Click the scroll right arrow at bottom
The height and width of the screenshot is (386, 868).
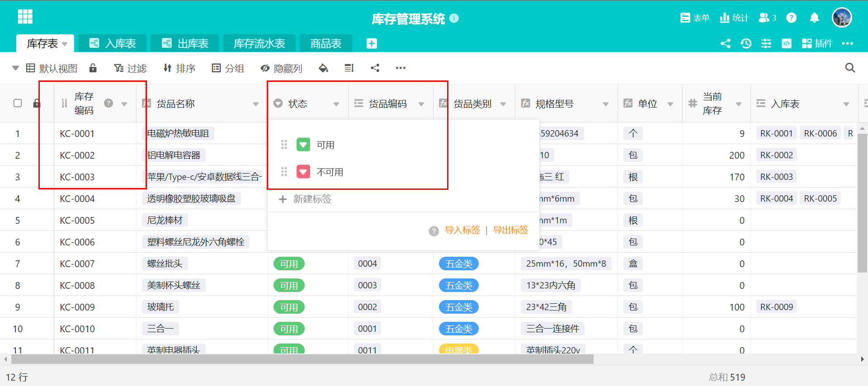[x=862, y=359]
